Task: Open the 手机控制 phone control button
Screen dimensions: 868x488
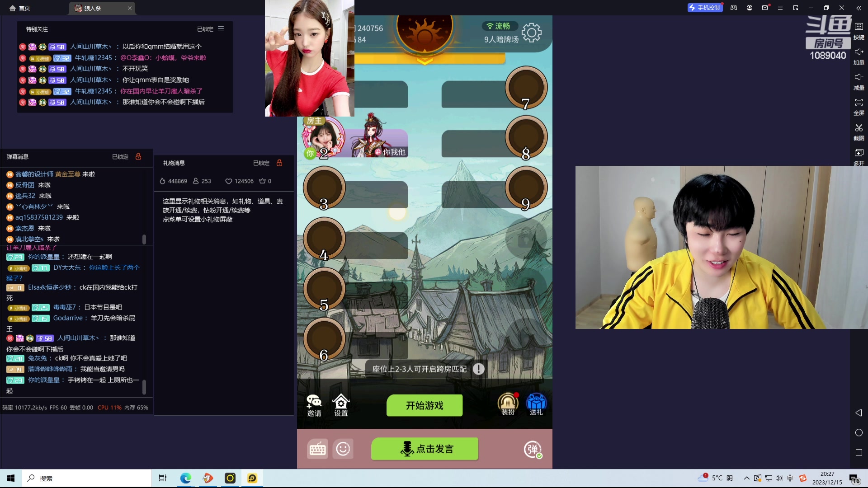Action: click(705, 8)
